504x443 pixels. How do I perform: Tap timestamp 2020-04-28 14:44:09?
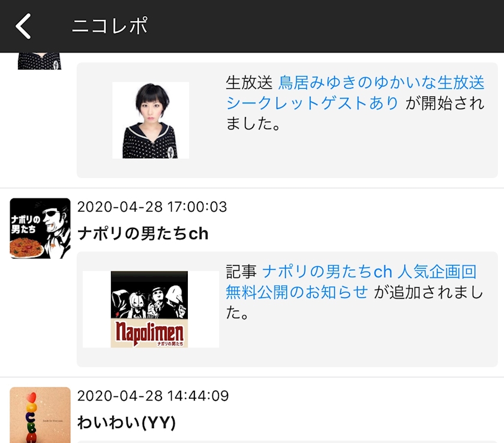coord(153,396)
